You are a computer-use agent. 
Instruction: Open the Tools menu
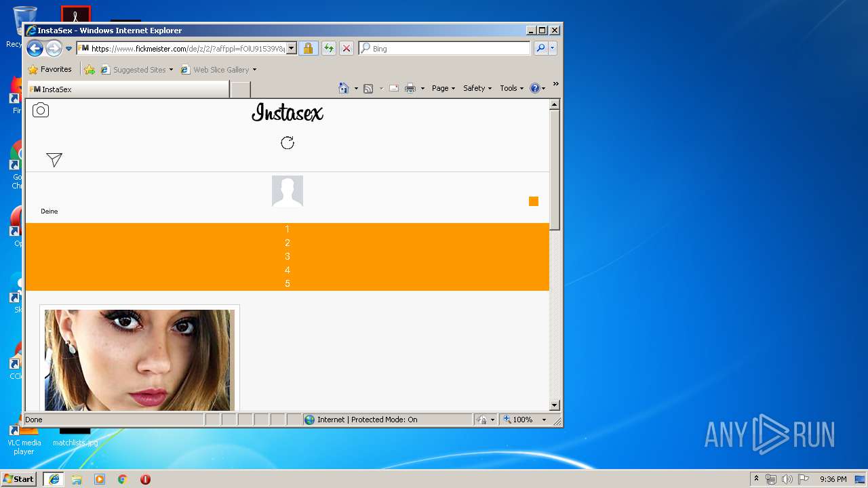tap(512, 88)
